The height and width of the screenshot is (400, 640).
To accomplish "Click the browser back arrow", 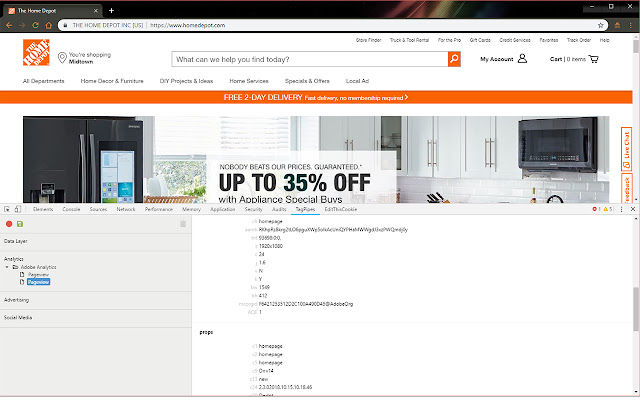I will click(9, 25).
